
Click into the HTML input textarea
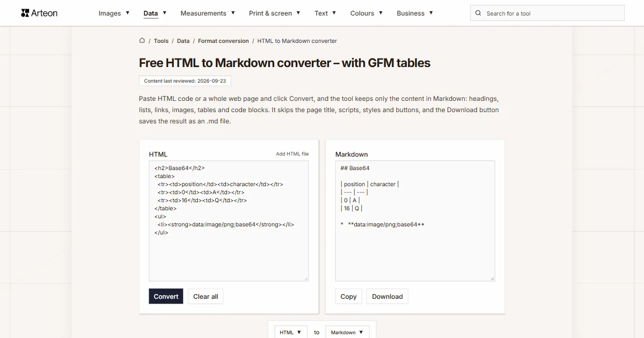pos(229,221)
